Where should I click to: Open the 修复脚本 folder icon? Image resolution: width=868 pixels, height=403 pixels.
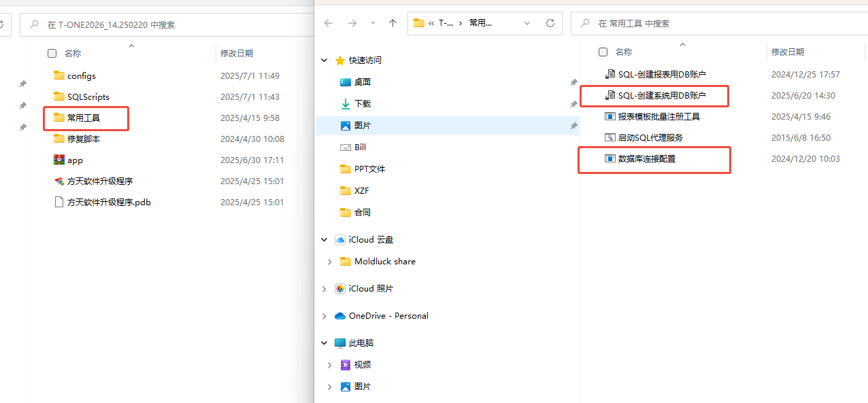[x=59, y=139]
